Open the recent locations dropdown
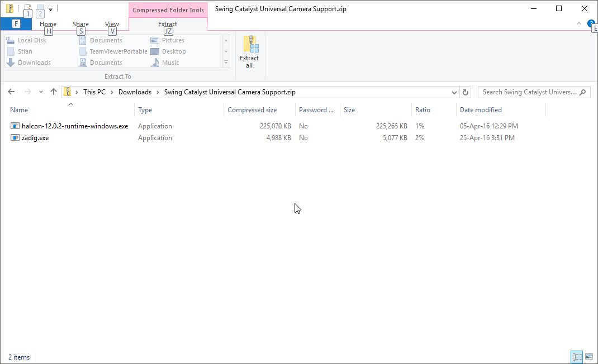This screenshot has width=598, height=364. (41, 92)
